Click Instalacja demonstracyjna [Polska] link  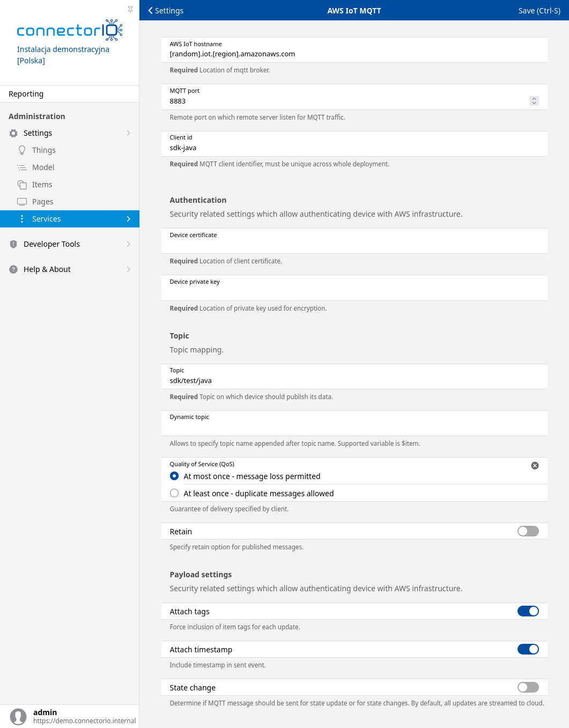tap(63, 55)
